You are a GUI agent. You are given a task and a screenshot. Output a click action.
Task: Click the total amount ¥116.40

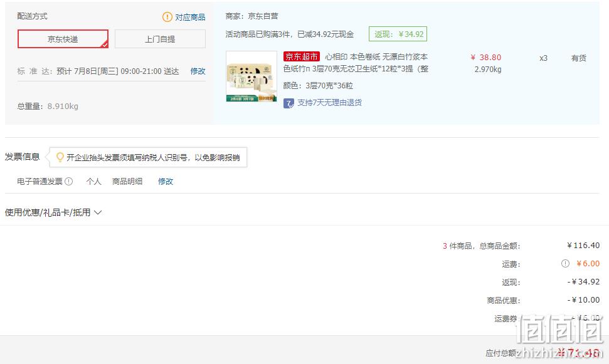[583, 245]
